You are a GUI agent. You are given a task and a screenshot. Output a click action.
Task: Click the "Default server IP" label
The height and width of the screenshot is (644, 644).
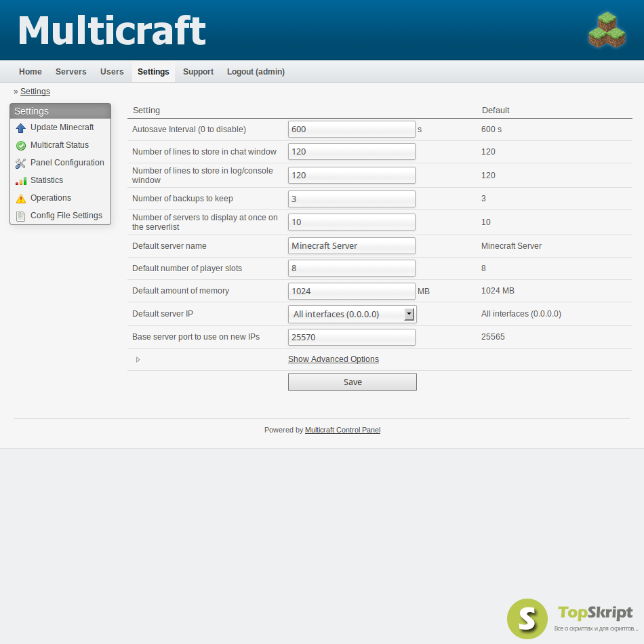[x=163, y=314]
